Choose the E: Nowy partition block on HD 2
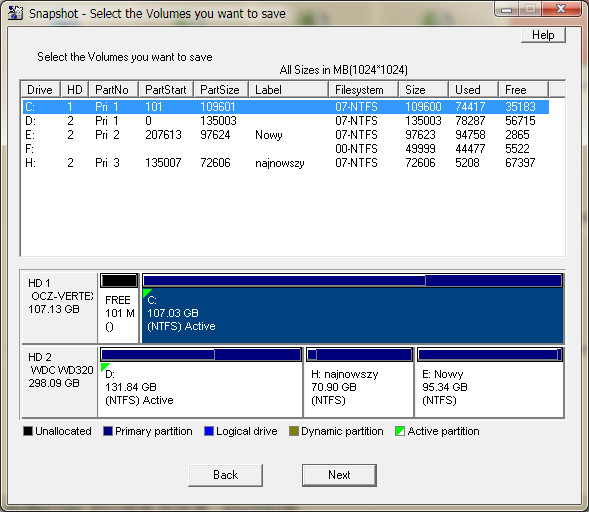Screen dimensions: 589x512 489,382
